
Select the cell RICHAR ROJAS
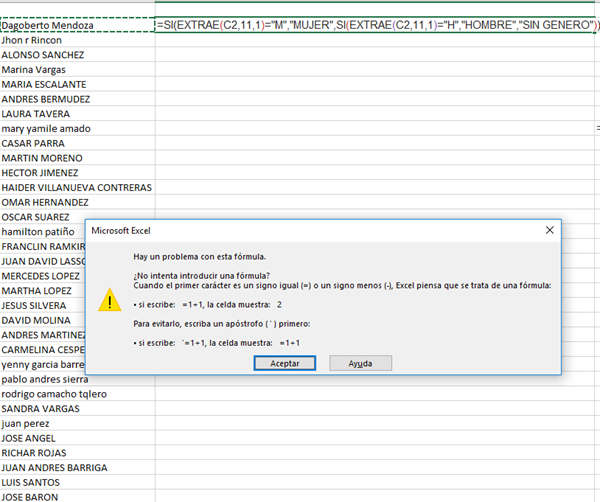78,453
